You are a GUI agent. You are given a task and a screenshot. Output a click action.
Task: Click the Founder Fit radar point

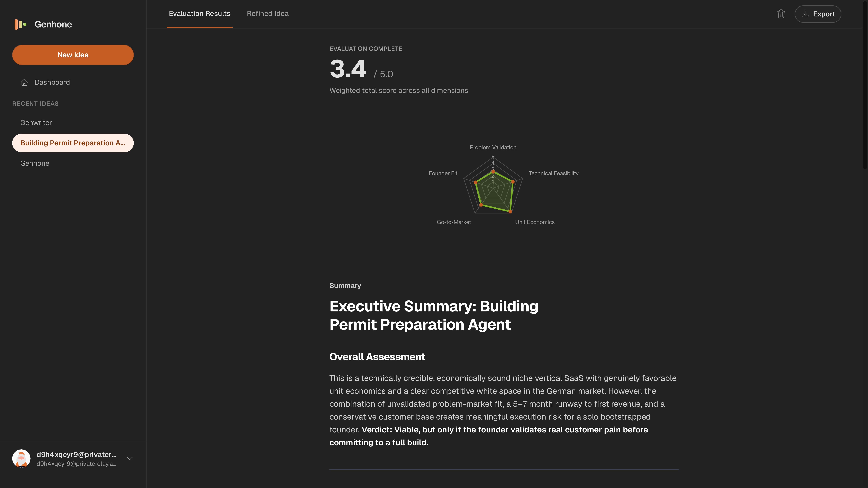click(x=475, y=182)
